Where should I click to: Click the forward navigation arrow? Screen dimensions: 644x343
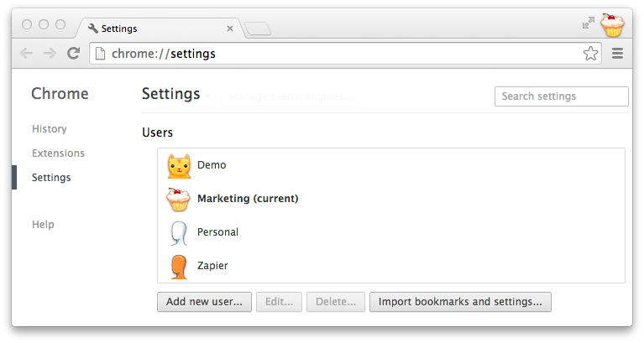pyautogui.click(x=50, y=53)
